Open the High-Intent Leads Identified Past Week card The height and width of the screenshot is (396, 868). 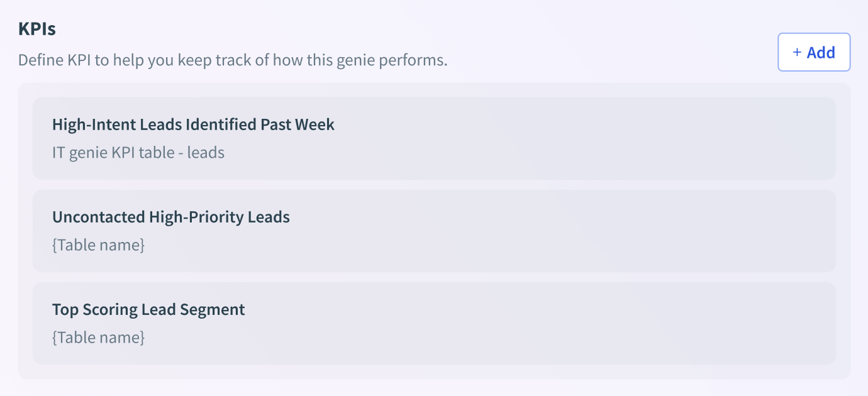[434, 138]
